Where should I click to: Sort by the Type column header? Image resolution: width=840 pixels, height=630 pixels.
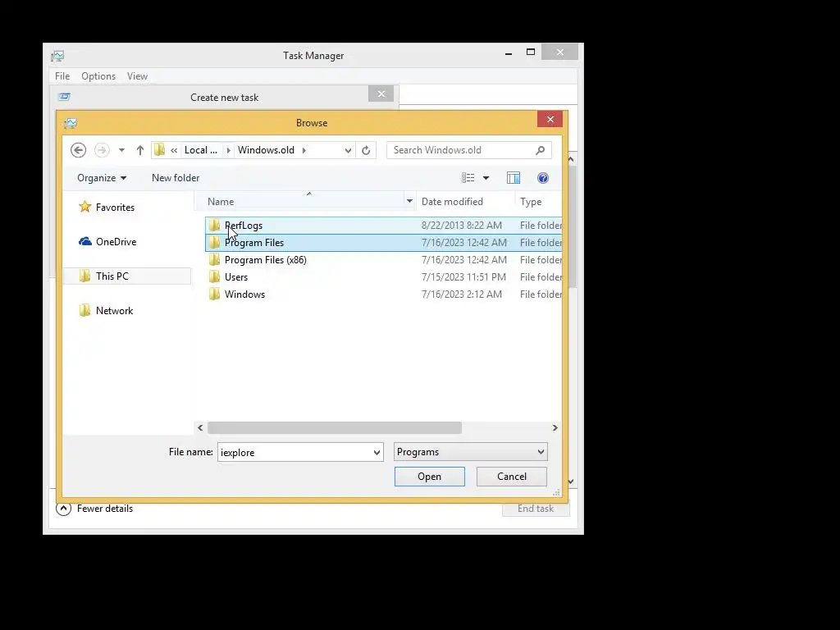click(531, 202)
